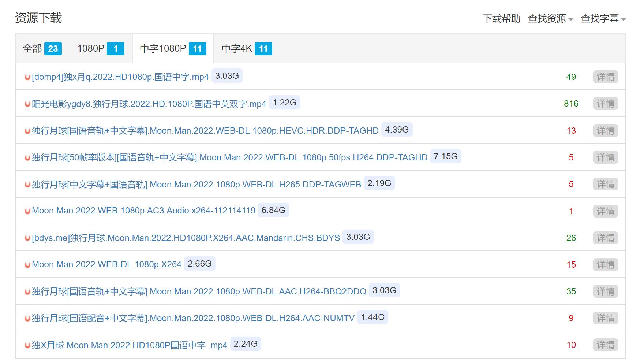The image size is (644, 364).
Task: Click the 1.44G size badge
Action: point(373,317)
